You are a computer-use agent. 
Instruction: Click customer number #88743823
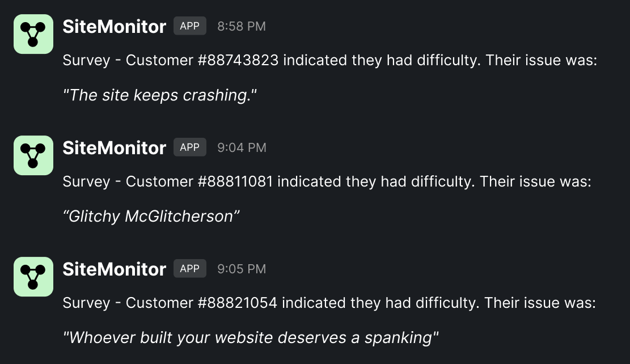click(238, 61)
